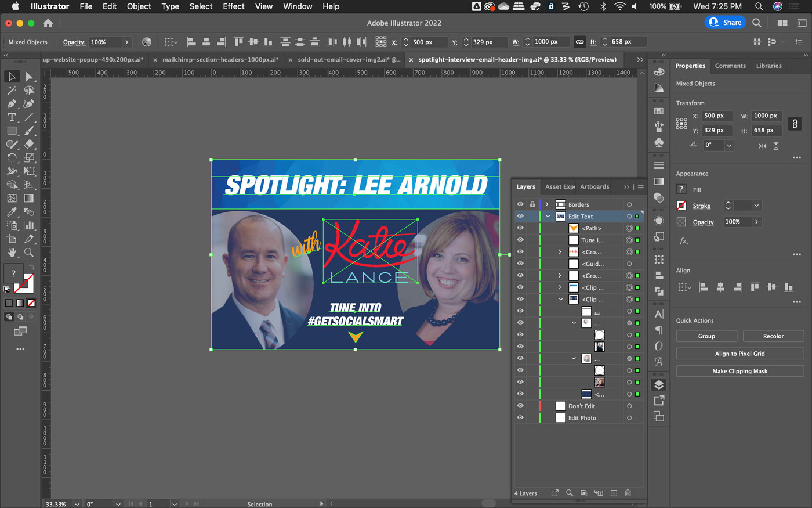Select the Zoom tool
Viewport: 812px width, 508px height.
[29, 253]
